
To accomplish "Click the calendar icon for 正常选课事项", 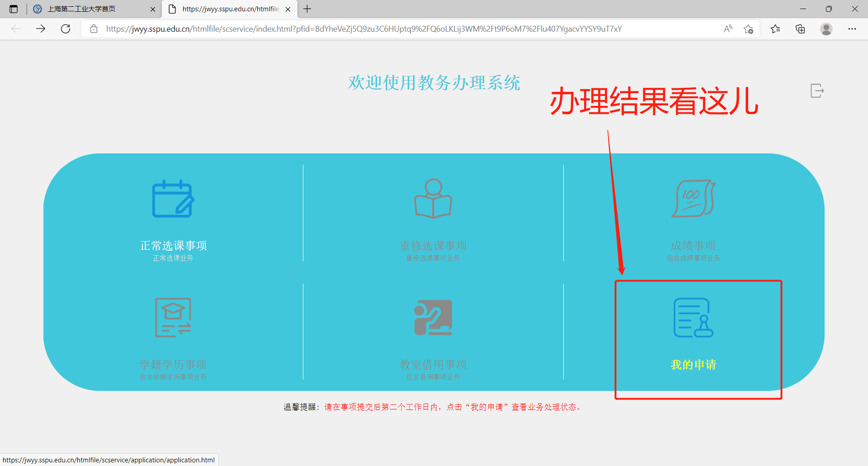I will [173, 199].
